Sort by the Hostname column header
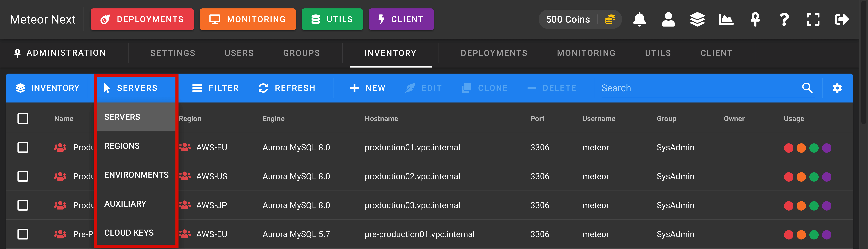Screen dimensions: 868x249 point(381,119)
